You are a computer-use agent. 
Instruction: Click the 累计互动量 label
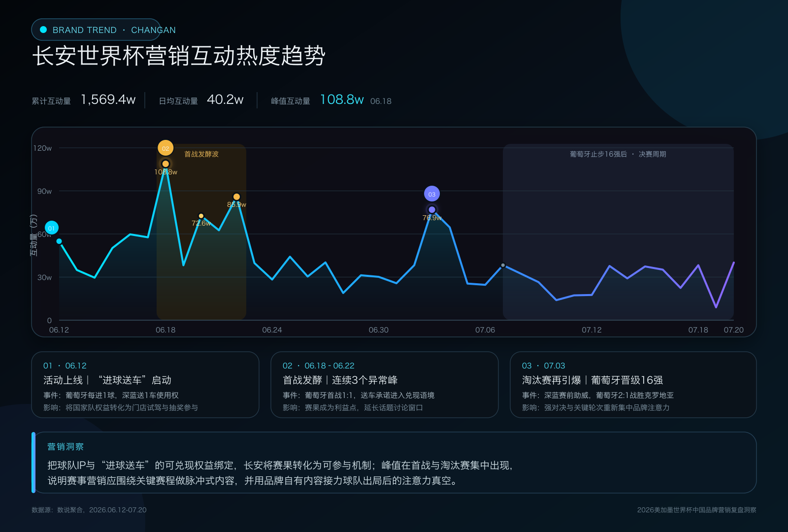tap(51, 101)
